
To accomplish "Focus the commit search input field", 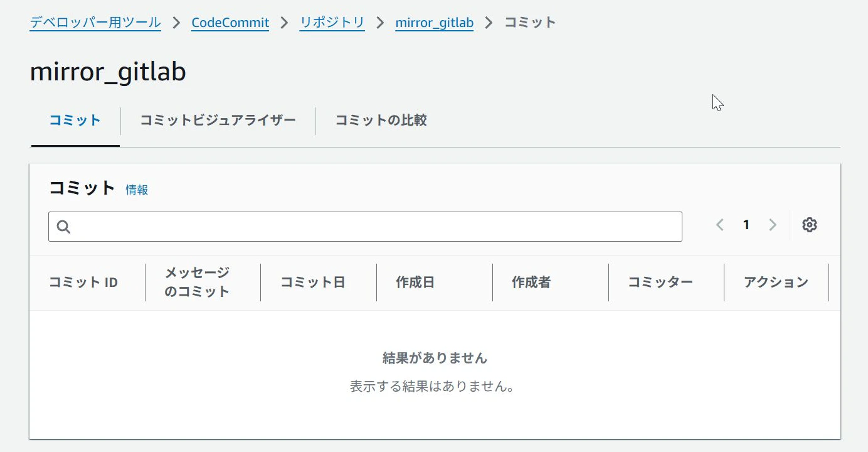I will click(x=365, y=227).
